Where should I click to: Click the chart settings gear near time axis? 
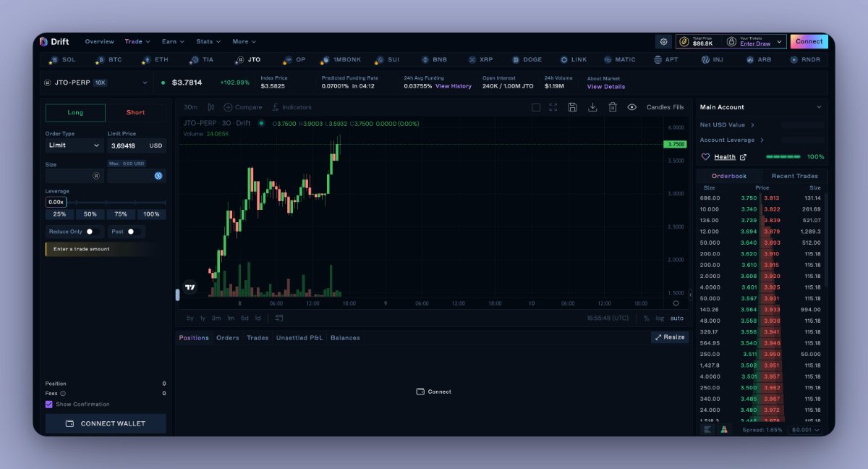tap(676, 303)
